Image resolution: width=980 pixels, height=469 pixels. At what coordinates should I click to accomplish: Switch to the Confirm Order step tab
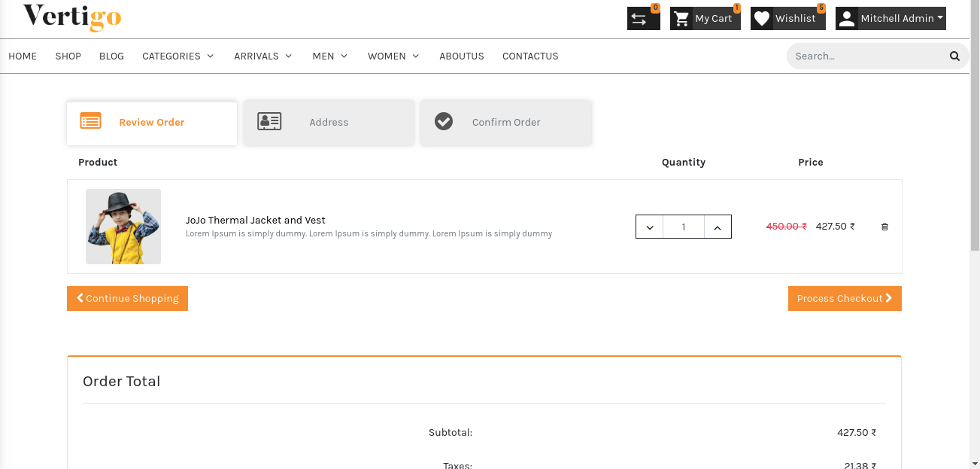click(506, 122)
